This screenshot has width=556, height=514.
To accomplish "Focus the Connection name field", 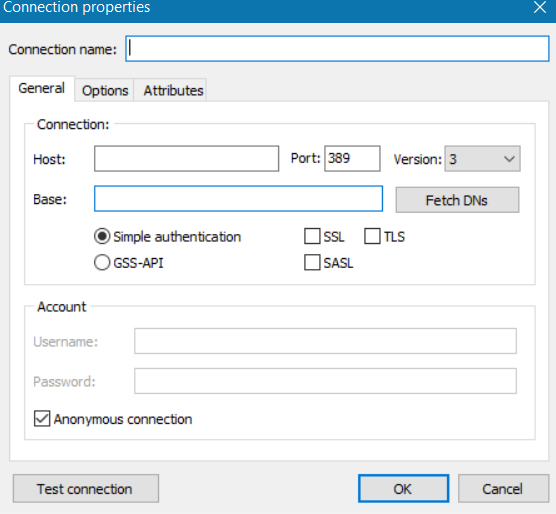I will (337, 49).
